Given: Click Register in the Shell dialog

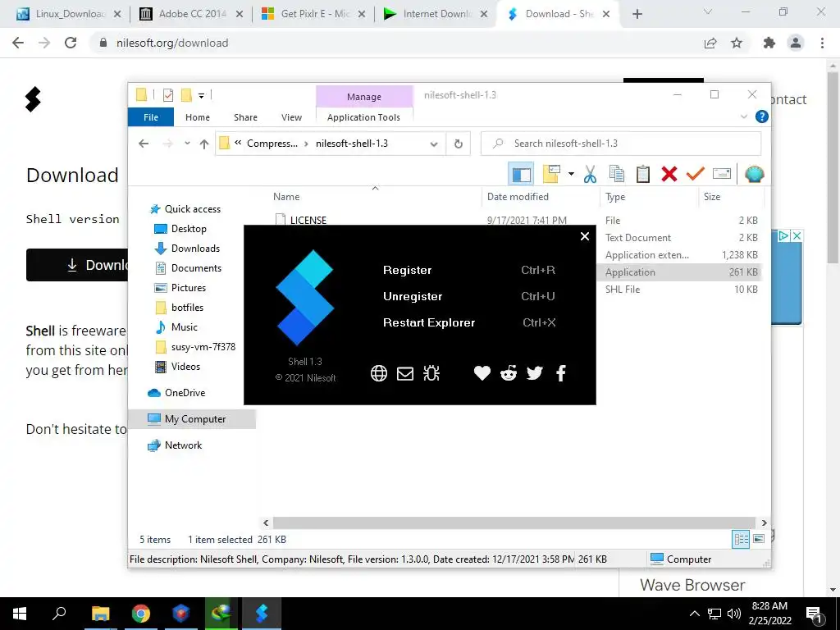Looking at the screenshot, I should (407, 270).
